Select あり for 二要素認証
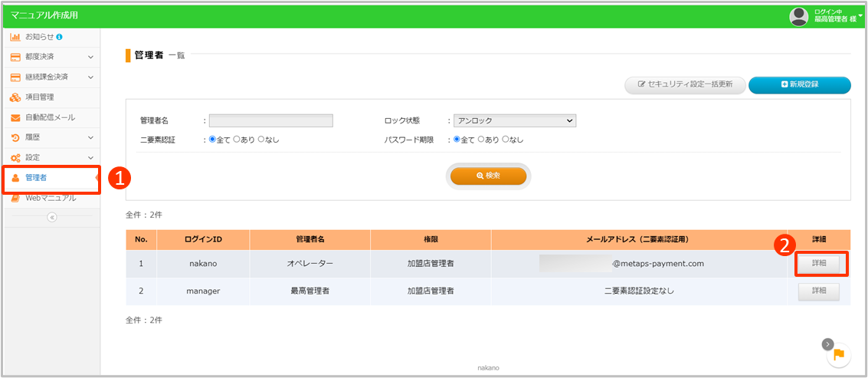 coord(237,140)
